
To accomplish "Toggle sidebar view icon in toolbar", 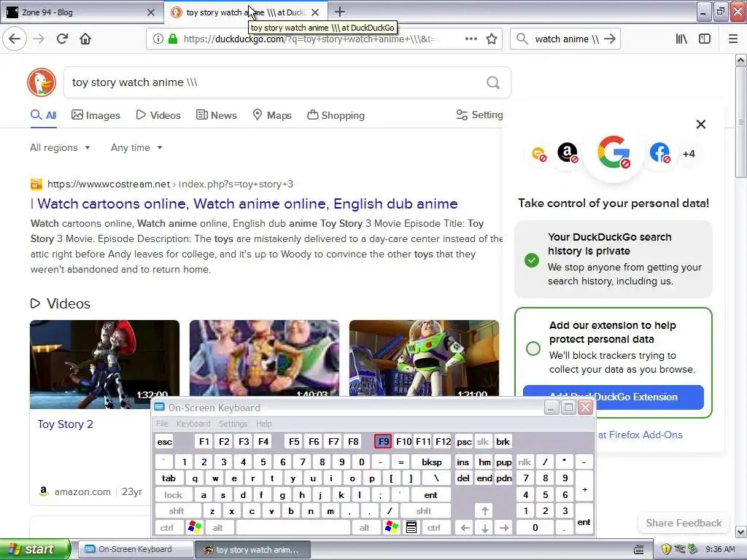I will tap(705, 39).
